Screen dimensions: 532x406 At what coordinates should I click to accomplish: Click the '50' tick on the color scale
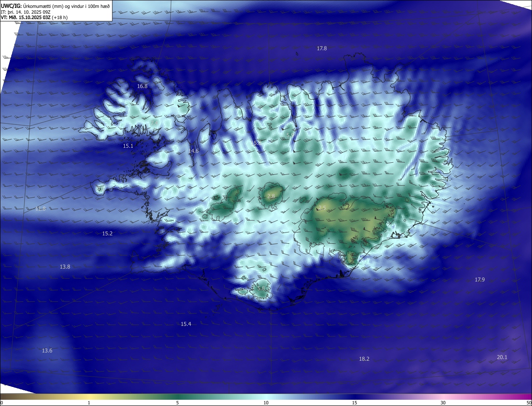point(529,403)
